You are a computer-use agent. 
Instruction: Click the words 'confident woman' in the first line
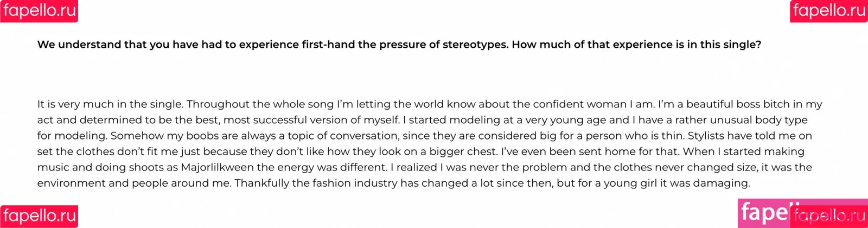[580, 104]
